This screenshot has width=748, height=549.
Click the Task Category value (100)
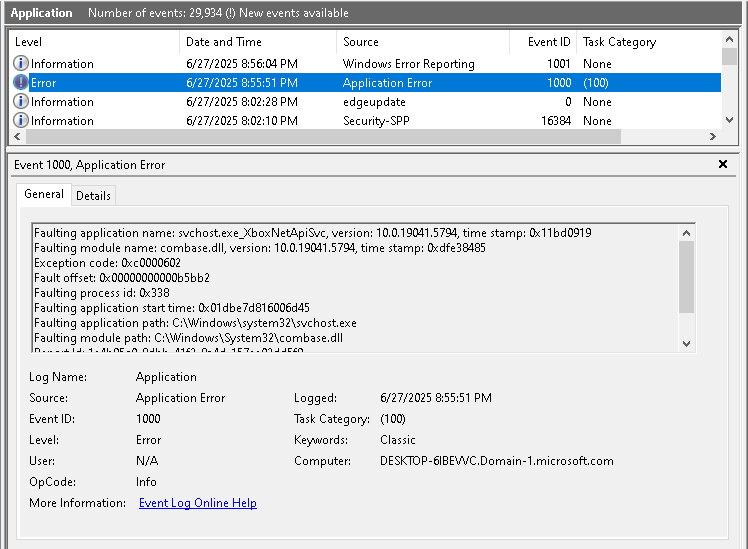[x=393, y=419]
